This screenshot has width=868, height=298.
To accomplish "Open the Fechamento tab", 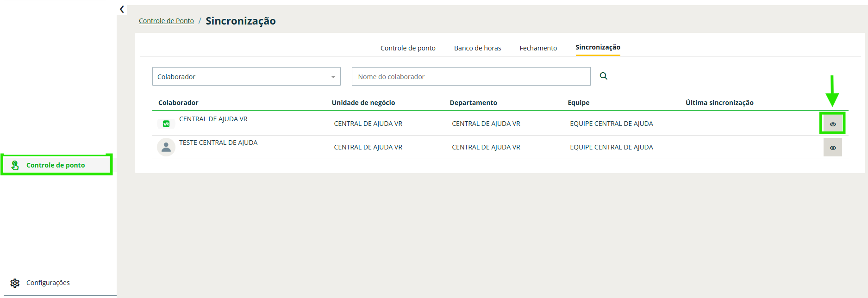I will (x=538, y=48).
